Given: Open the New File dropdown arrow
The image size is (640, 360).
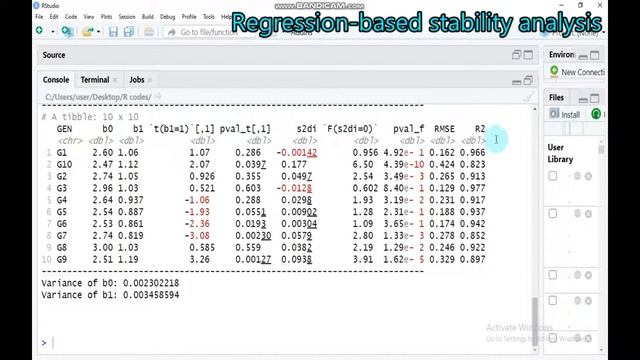Looking at the screenshot, I should pyautogui.click(x=53, y=31).
